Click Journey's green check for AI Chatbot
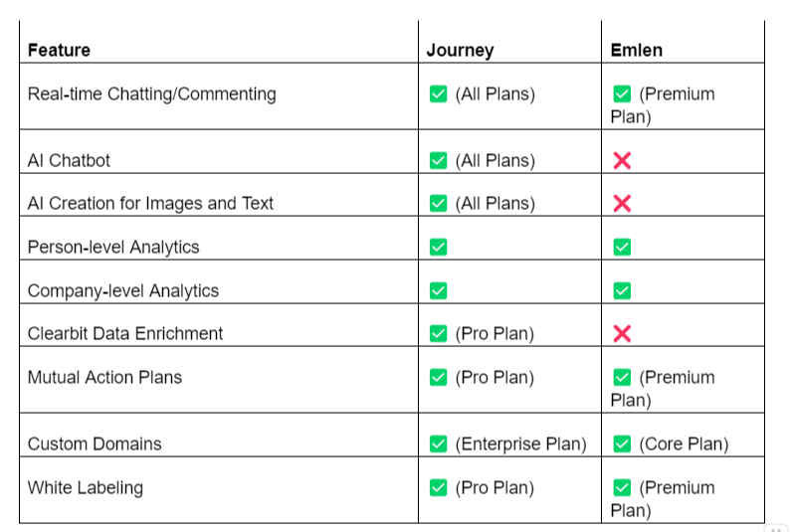791x532 pixels. 438,160
